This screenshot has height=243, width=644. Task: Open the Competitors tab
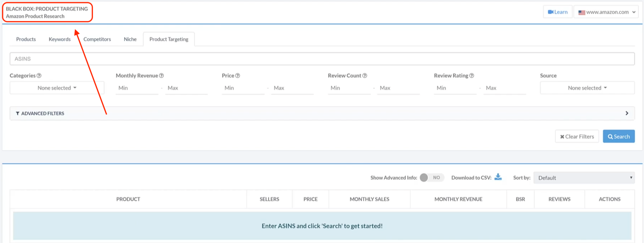[x=97, y=39]
